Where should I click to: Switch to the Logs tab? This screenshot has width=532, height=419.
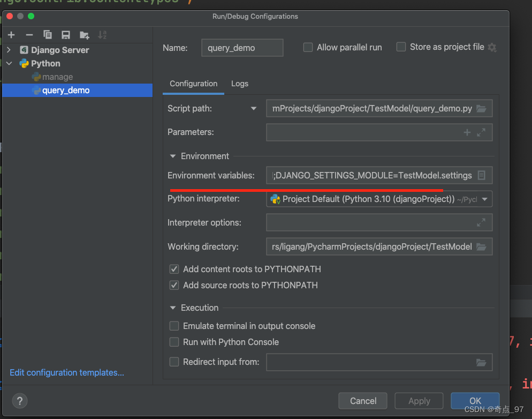tap(240, 84)
